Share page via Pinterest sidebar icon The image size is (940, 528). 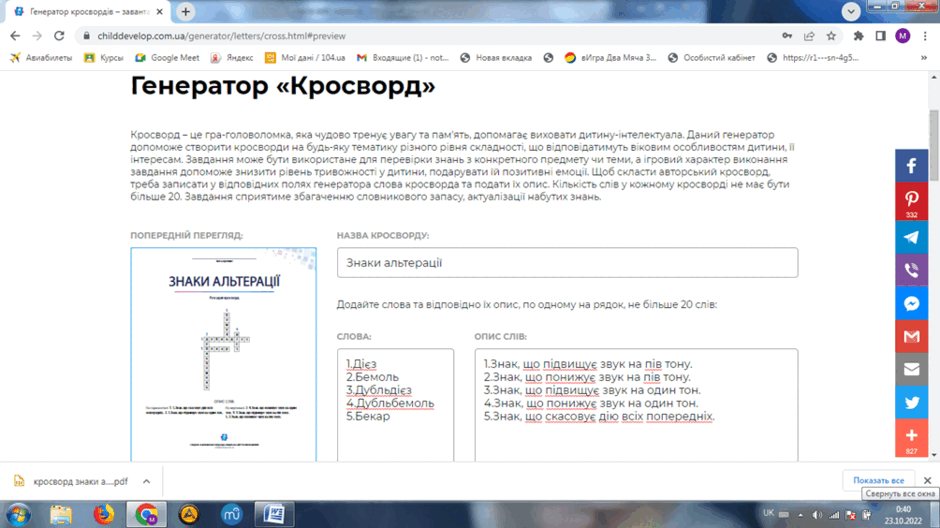pyautogui.click(x=911, y=201)
